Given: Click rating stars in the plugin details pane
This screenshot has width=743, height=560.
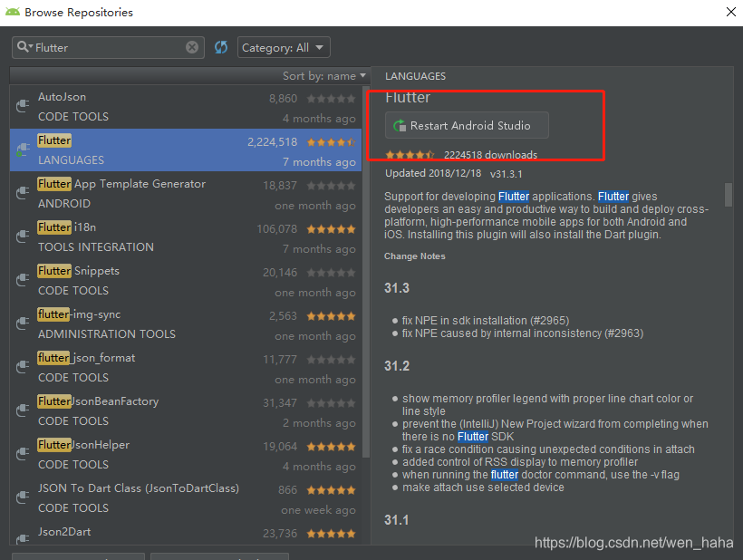Looking at the screenshot, I should [410, 154].
